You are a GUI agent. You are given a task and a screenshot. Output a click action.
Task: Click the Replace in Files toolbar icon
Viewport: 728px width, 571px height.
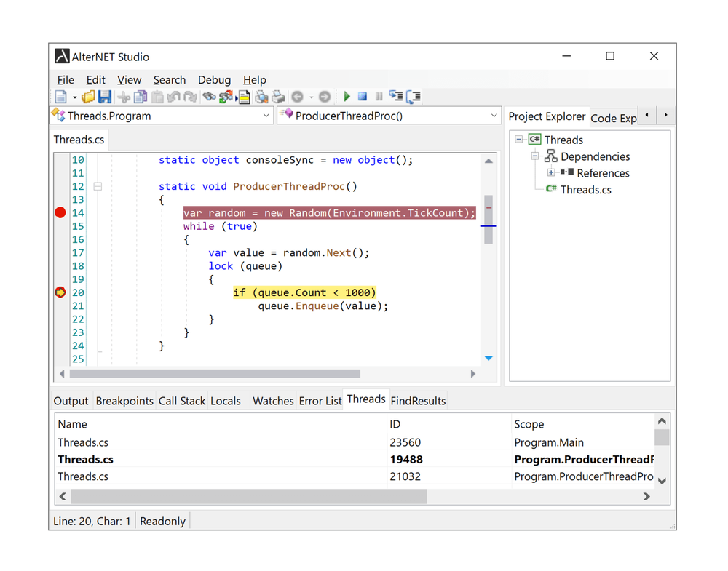point(226,96)
